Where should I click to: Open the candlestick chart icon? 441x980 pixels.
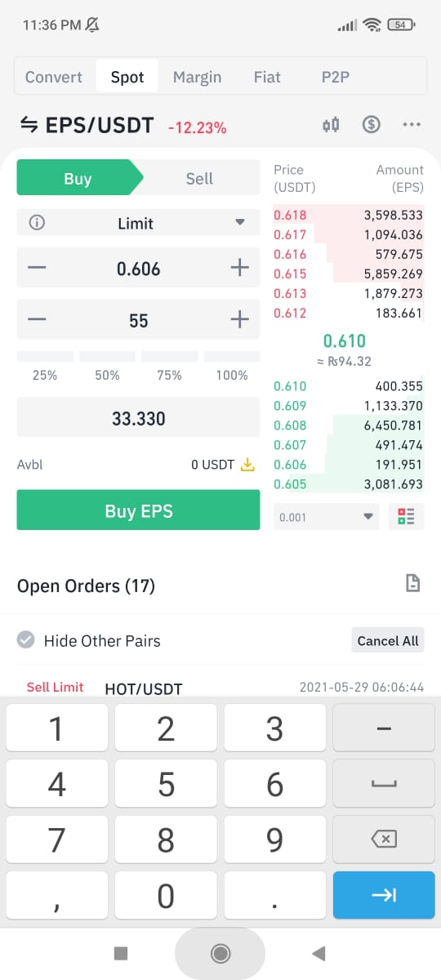(x=331, y=125)
